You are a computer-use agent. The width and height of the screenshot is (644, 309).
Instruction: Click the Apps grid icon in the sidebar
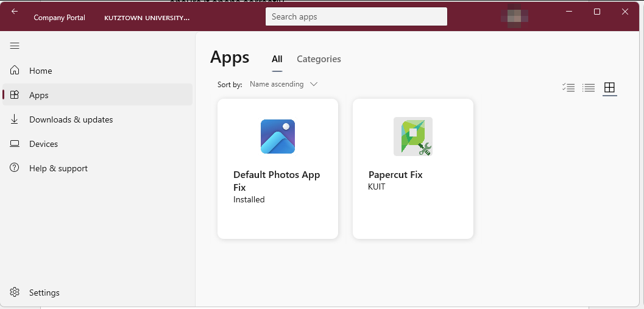click(15, 95)
